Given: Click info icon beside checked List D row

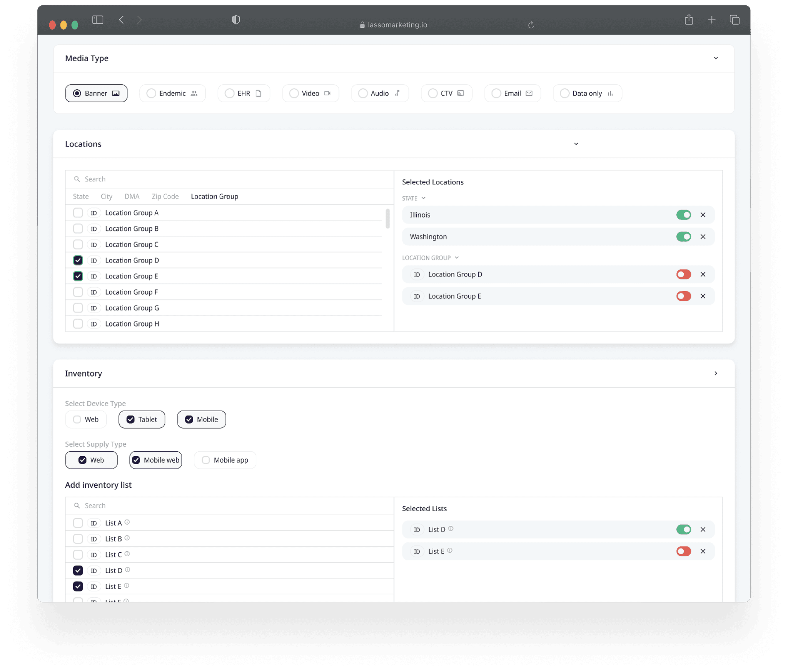Looking at the screenshot, I should pyautogui.click(x=127, y=569).
